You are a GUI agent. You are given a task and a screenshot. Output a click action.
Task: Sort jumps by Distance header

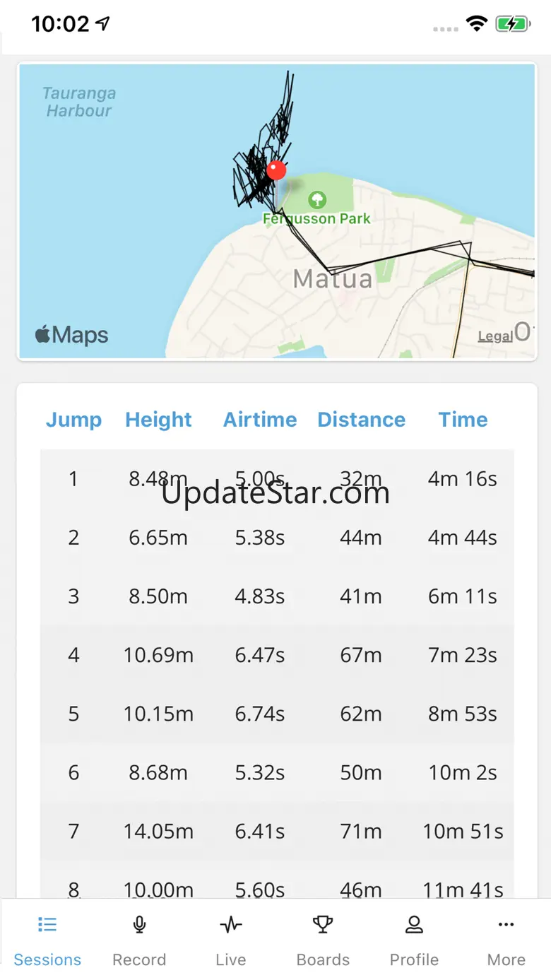point(361,420)
